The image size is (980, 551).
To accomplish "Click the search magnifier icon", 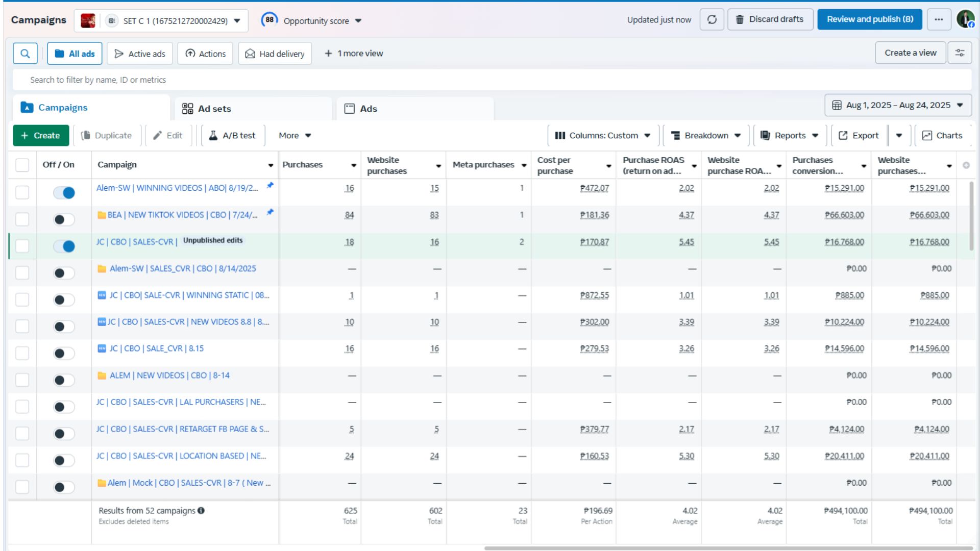I will pos(25,54).
